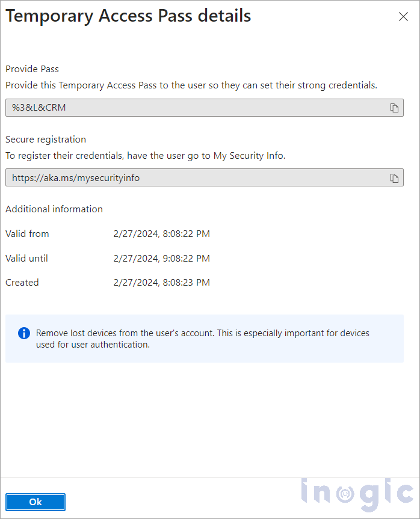Image resolution: width=420 pixels, height=519 pixels.
Task: Select the %3&L&CRM pass field
Action: coord(193,108)
